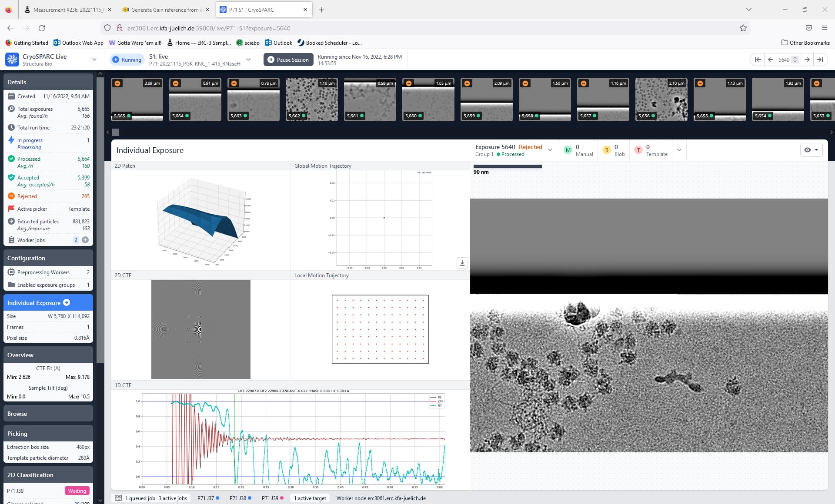Click the site security shield icon
The height and width of the screenshot is (504, 835).
tap(107, 28)
